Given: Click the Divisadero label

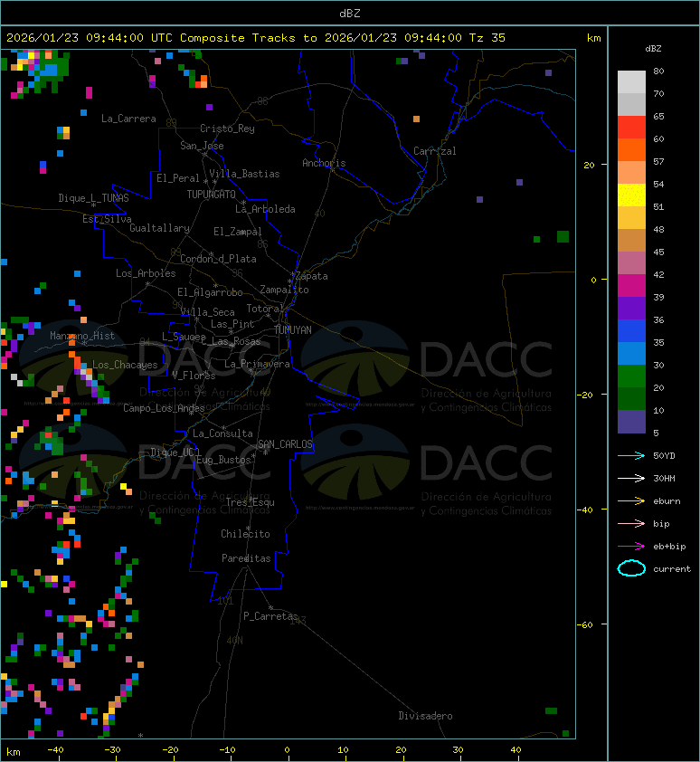Looking at the screenshot, I should 426,716.
